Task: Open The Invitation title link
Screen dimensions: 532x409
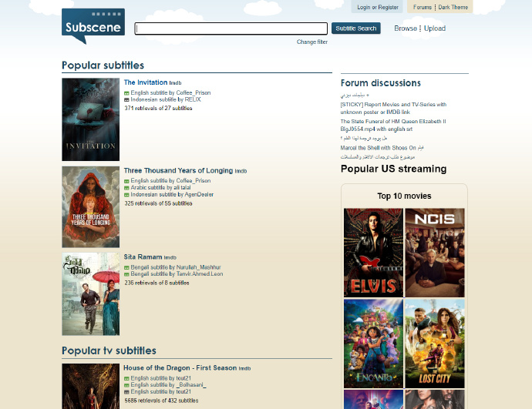Action: pyautogui.click(x=146, y=82)
